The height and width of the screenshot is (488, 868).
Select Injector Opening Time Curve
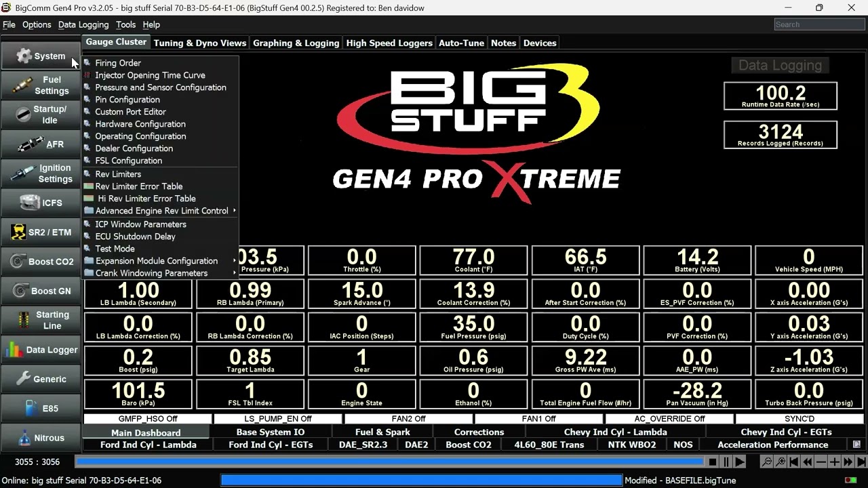tap(160, 75)
